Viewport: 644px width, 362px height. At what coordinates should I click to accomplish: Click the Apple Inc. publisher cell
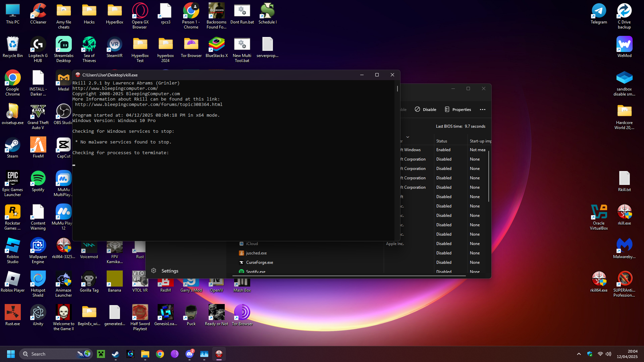(395, 244)
